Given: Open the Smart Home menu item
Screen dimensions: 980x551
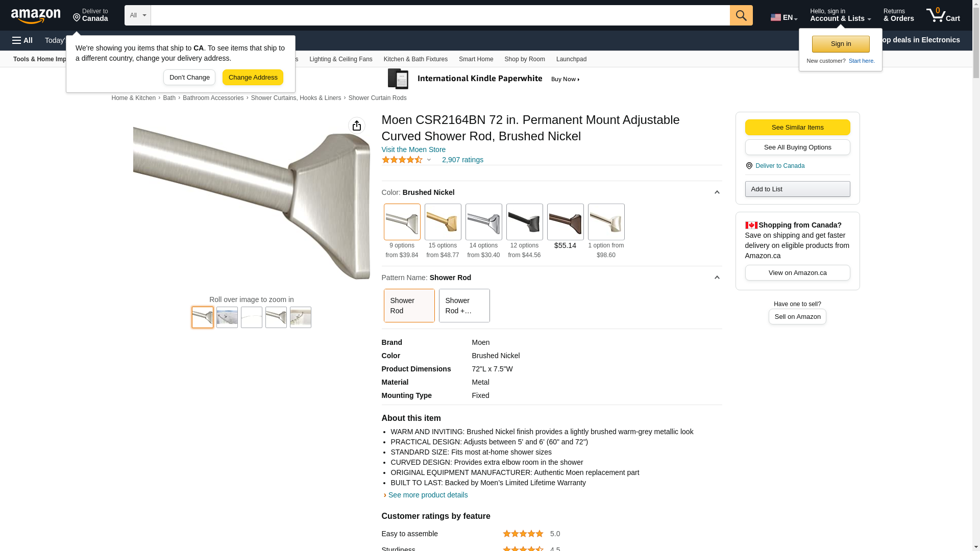Looking at the screenshot, I should (476, 59).
